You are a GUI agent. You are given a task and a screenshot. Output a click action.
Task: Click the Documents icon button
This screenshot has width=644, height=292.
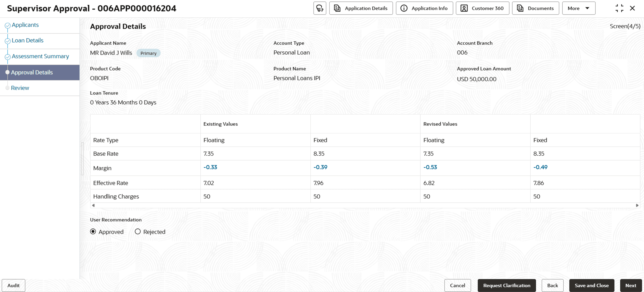(520, 8)
